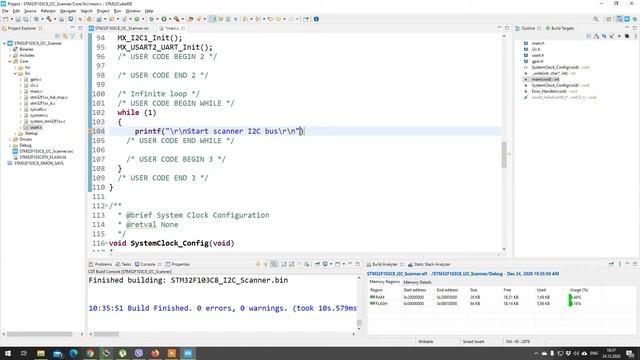Open the Project menu
Image resolution: width=640 pixels, height=360 pixels.
[x=103, y=11]
